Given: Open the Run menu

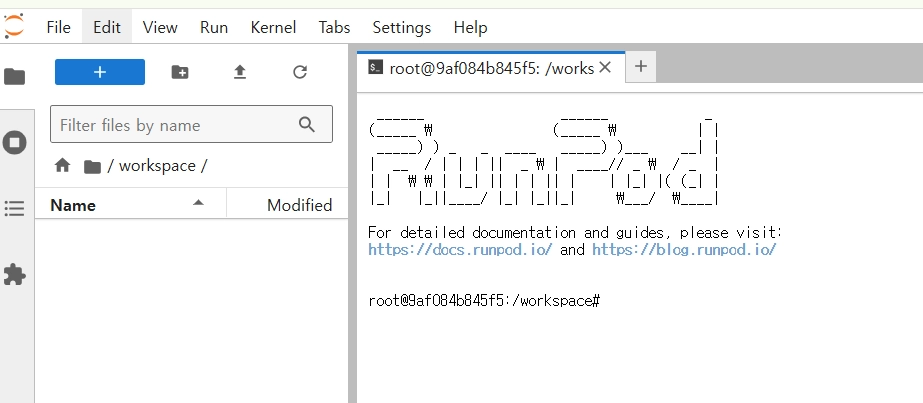Looking at the screenshot, I should pyautogui.click(x=214, y=27).
